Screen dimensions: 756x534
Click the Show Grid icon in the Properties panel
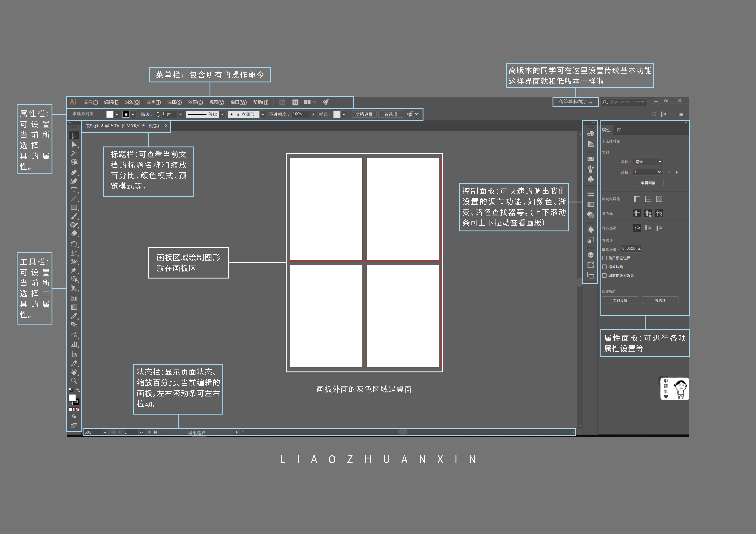648,199
